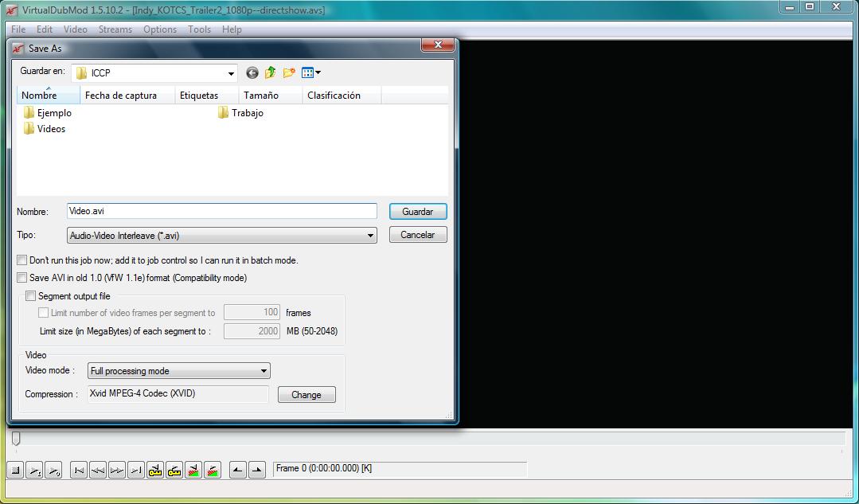859x504 pixels.
Task: Sort by Clasificación column
Action: (342, 96)
